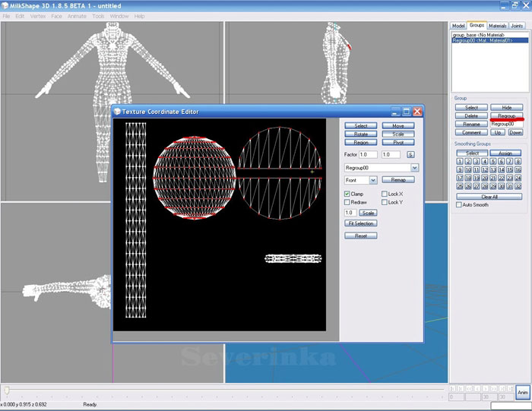Viewport: 532px width, 411px height.
Task: Disable the Clamp checkbox
Action: click(x=347, y=194)
